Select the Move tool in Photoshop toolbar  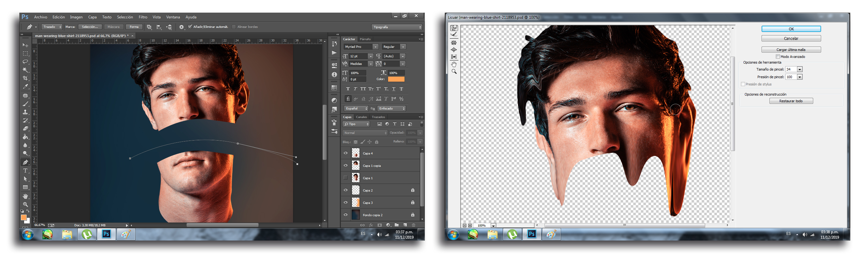pos(25,45)
